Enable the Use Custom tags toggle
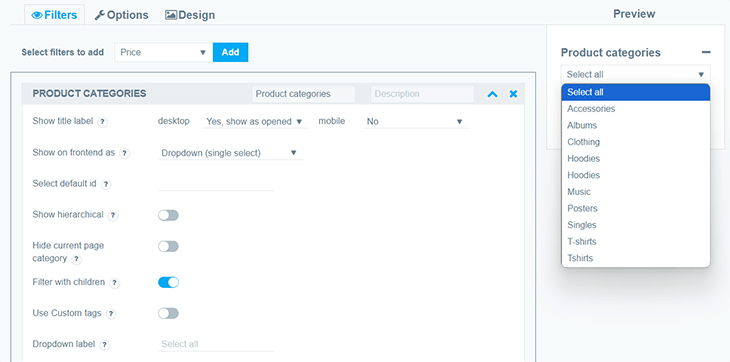The width and height of the screenshot is (730, 362). pyautogui.click(x=168, y=314)
